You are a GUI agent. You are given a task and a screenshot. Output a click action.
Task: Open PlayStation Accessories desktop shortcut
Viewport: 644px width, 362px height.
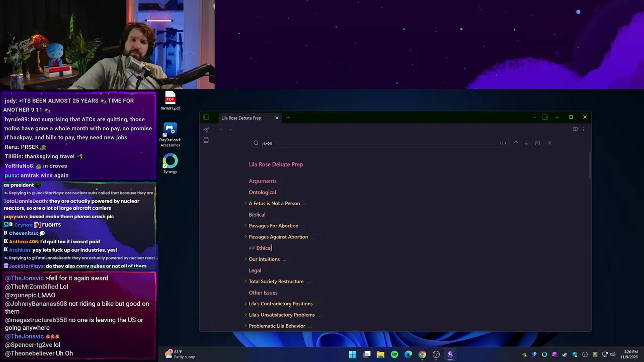coord(170,135)
